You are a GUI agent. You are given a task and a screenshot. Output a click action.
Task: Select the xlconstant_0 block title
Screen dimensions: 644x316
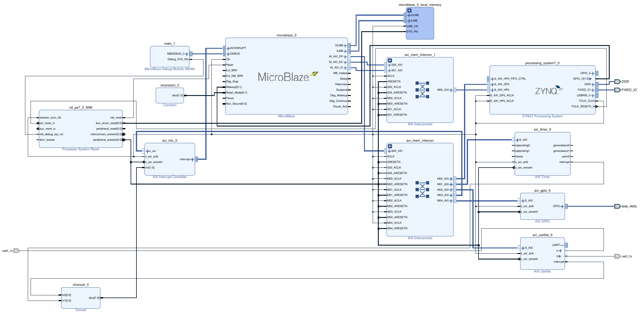(169, 85)
